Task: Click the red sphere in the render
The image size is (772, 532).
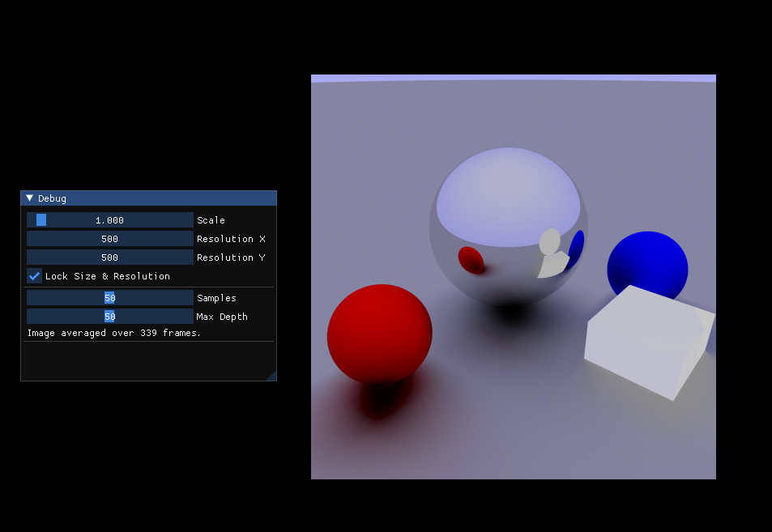Action: 379,334
